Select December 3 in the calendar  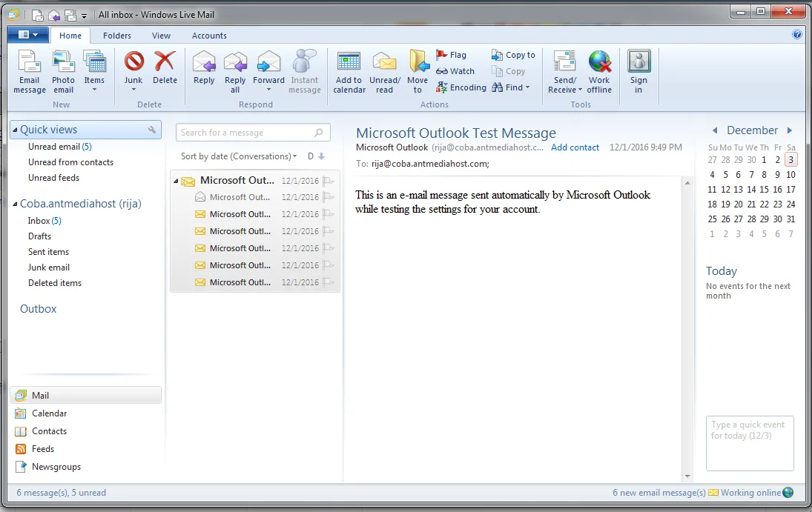pos(790,160)
